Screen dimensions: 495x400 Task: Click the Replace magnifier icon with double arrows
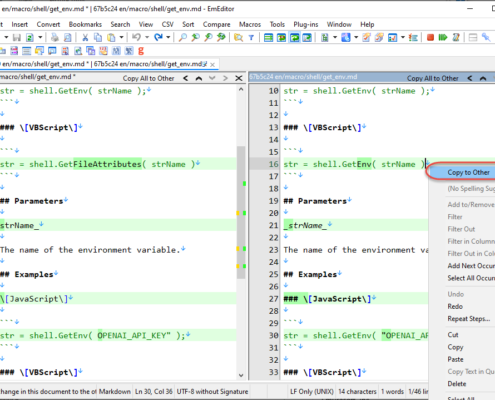tap(221, 37)
